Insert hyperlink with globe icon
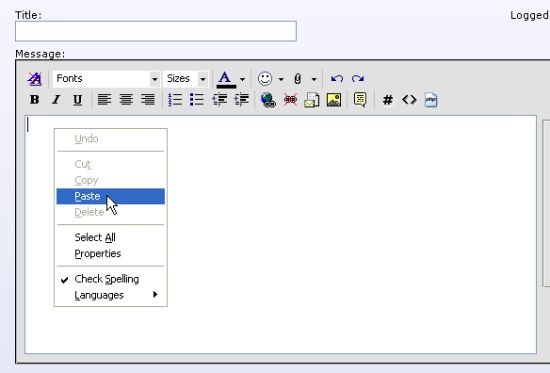The width and height of the screenshot is (550, 373). [x=268, y=100]
